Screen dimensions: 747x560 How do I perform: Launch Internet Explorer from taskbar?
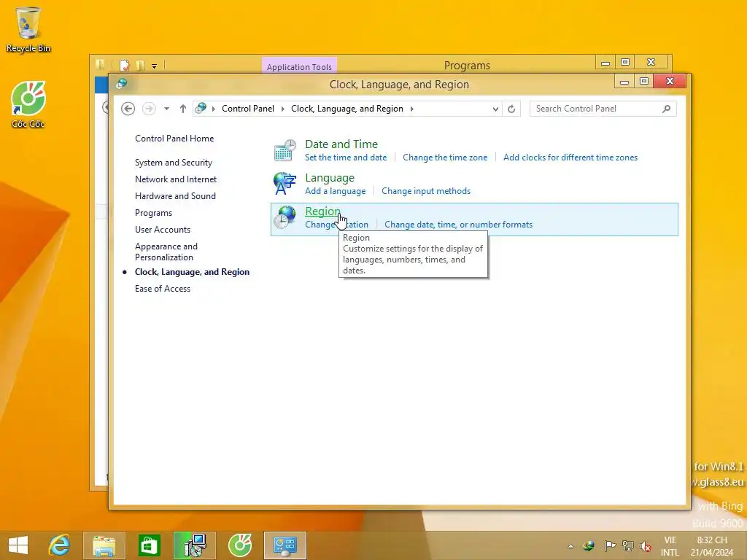click(x=60, y=545)
